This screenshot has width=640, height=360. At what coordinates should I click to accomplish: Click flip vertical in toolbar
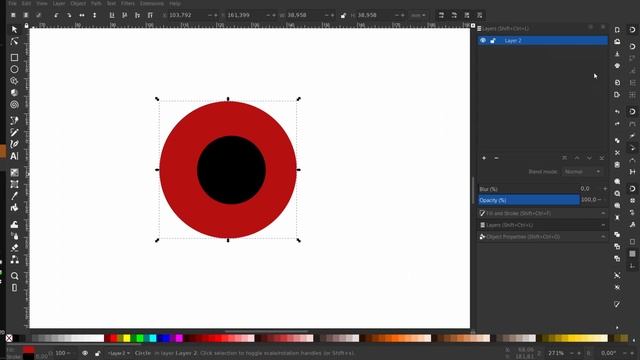point(94,15)
